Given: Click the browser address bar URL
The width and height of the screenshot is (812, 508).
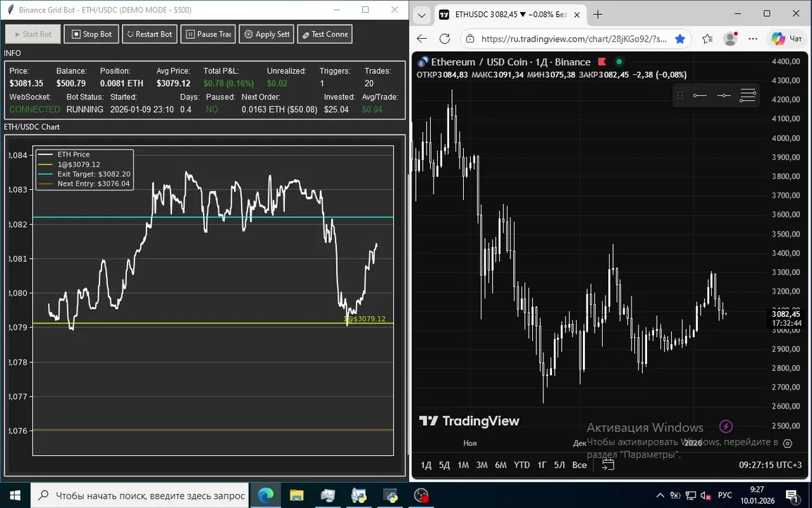Looking at the screenshot, I should [573, 39].
